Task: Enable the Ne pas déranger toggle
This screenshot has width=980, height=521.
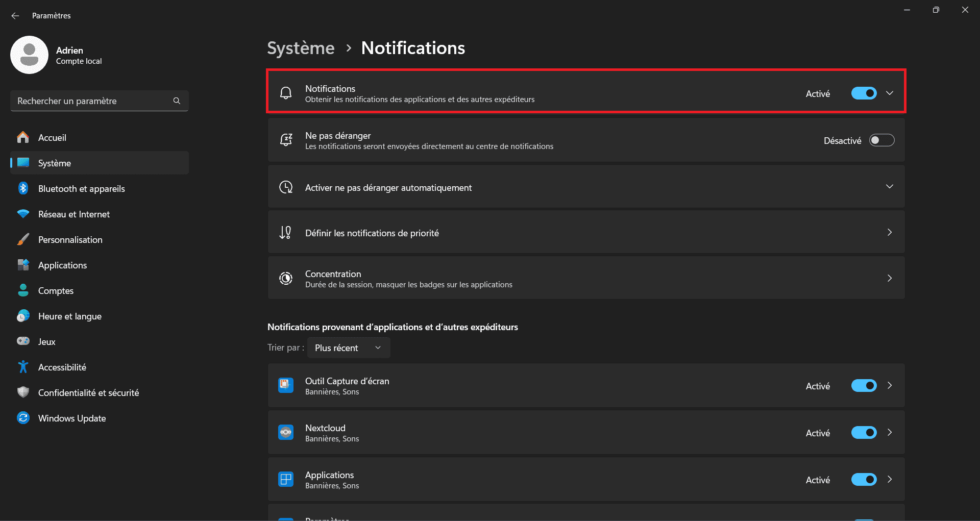Action: (x=881, y=140)
